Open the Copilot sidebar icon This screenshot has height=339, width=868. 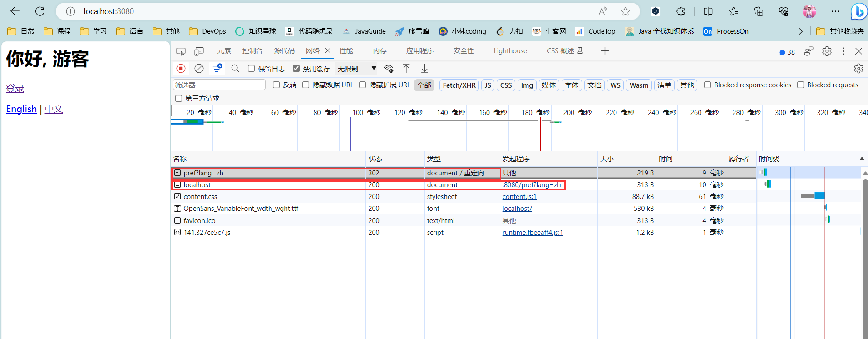click(858, 11)
